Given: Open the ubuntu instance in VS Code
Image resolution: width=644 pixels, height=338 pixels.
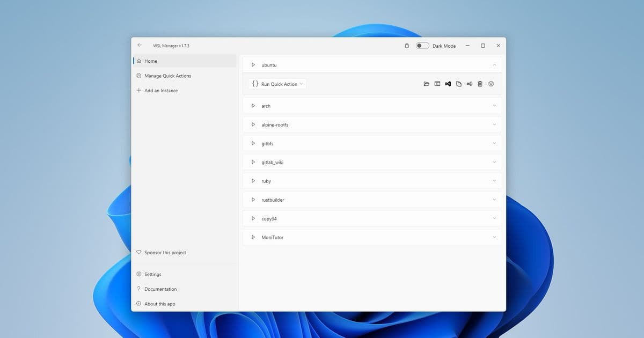Looking at the screenshot, I should 448,84.
